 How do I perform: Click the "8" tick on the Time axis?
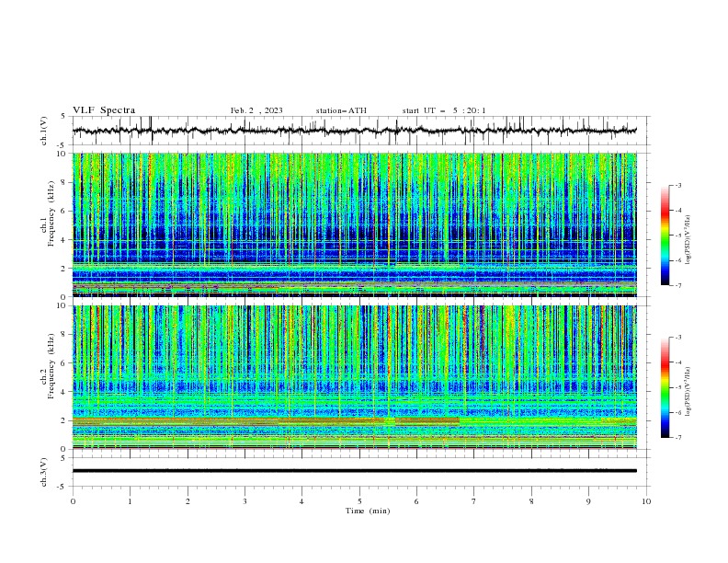pos(531,501)
